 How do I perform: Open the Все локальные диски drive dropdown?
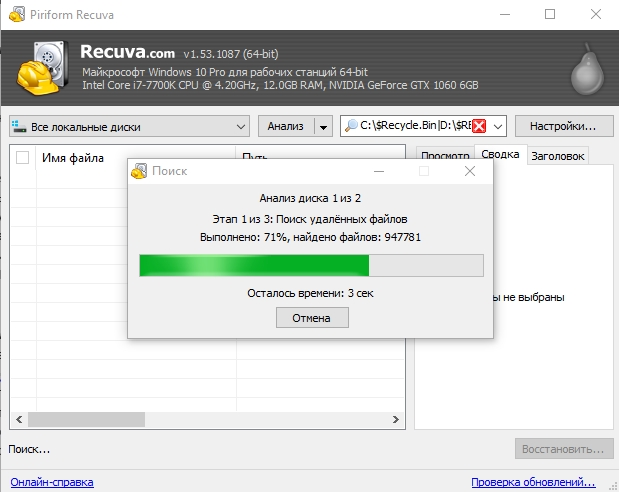pos(129,126)
